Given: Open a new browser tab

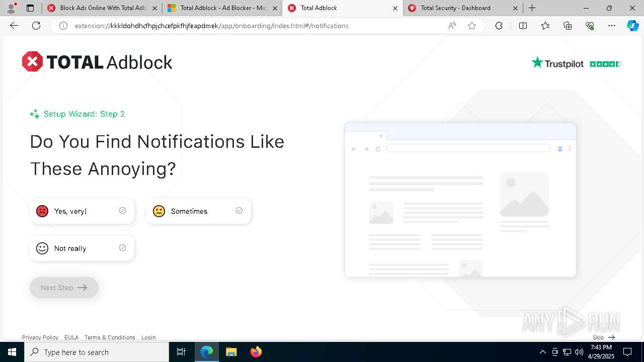Looking at the screenshot, I should 532,8.
